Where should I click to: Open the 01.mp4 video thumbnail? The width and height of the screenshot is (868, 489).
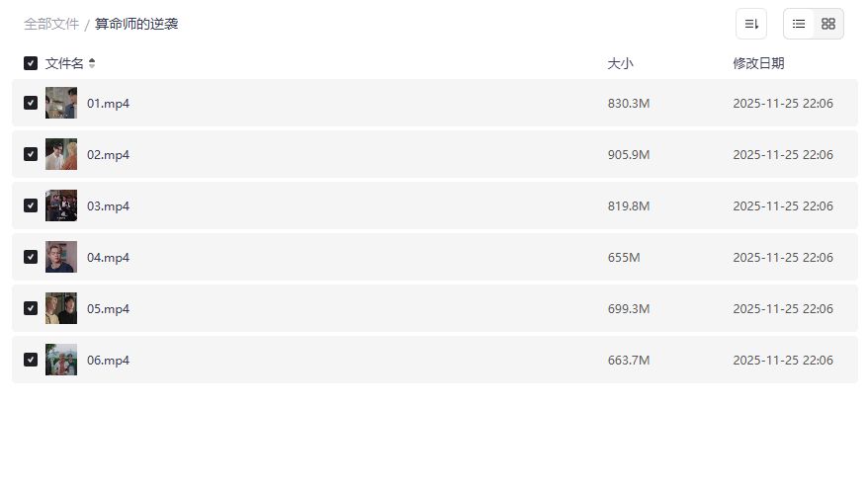61,103
